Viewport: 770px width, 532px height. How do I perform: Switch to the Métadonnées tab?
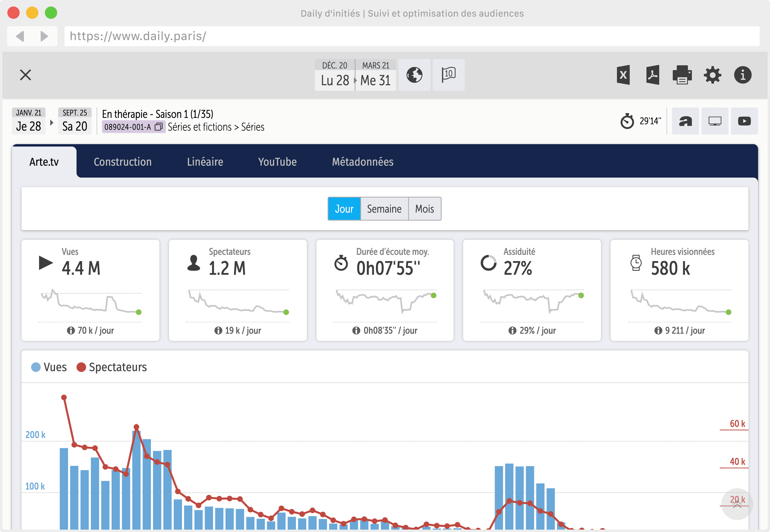[363, 162]
